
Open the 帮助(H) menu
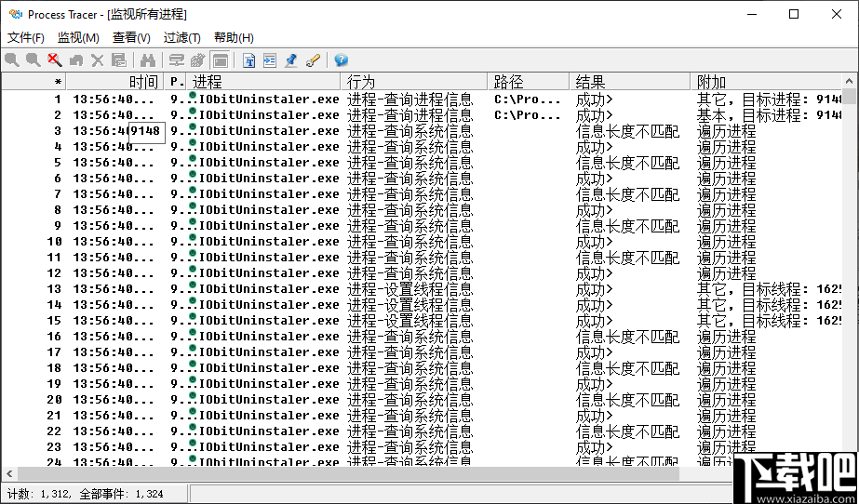click(x=234, y=37)
